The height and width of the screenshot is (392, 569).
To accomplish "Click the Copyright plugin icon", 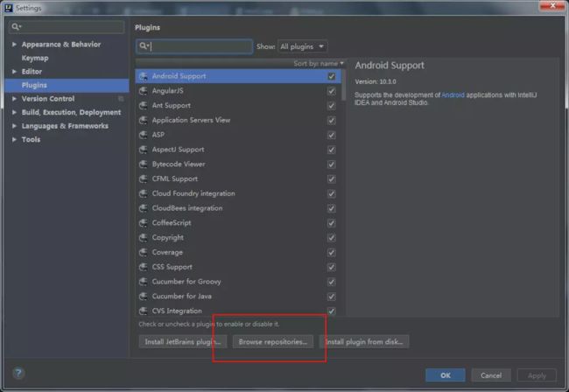I will tap(144, 237).
